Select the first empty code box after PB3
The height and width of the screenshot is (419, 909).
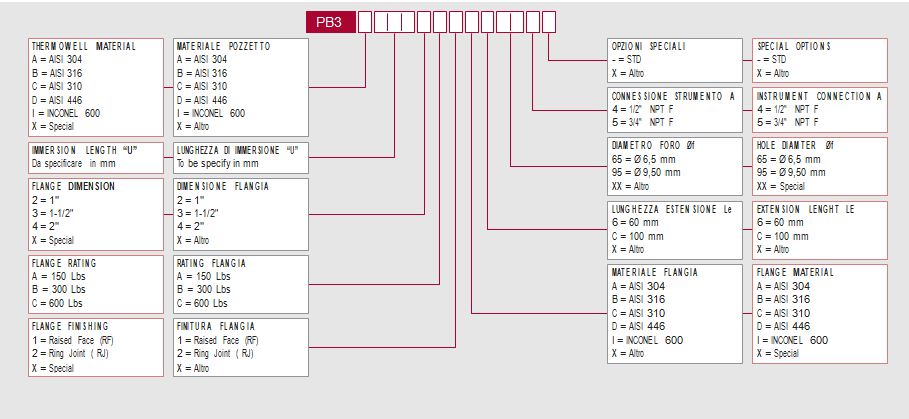(x=365, y=21)
